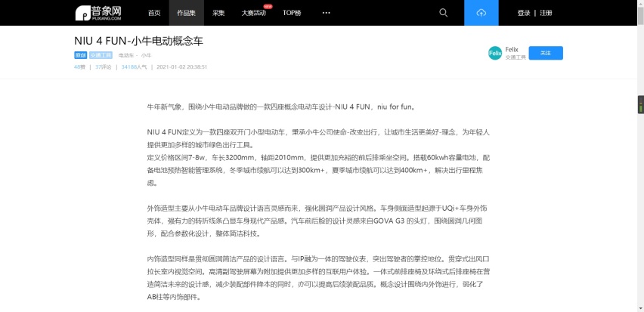Screen dimensions: 644x312
Task: Open the 小牛 tag link
Action: [146, 55]
